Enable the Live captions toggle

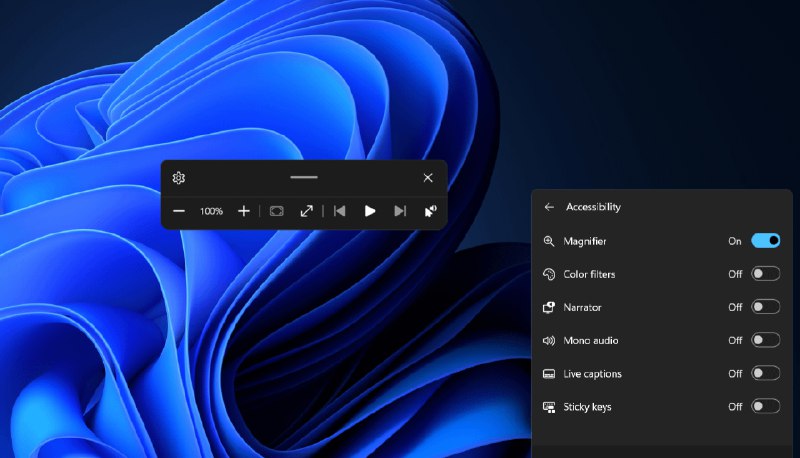coord(765,373)
